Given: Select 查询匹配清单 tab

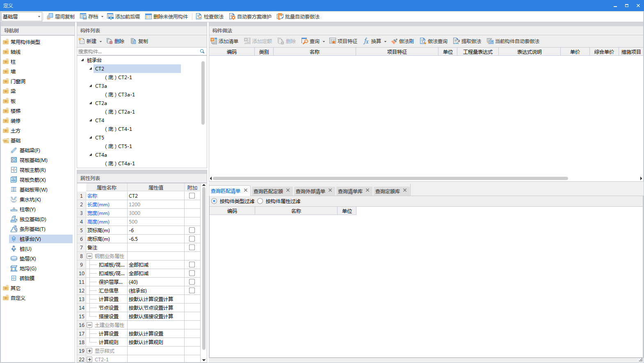Looking at the screenshot, I should click(226, 191).
